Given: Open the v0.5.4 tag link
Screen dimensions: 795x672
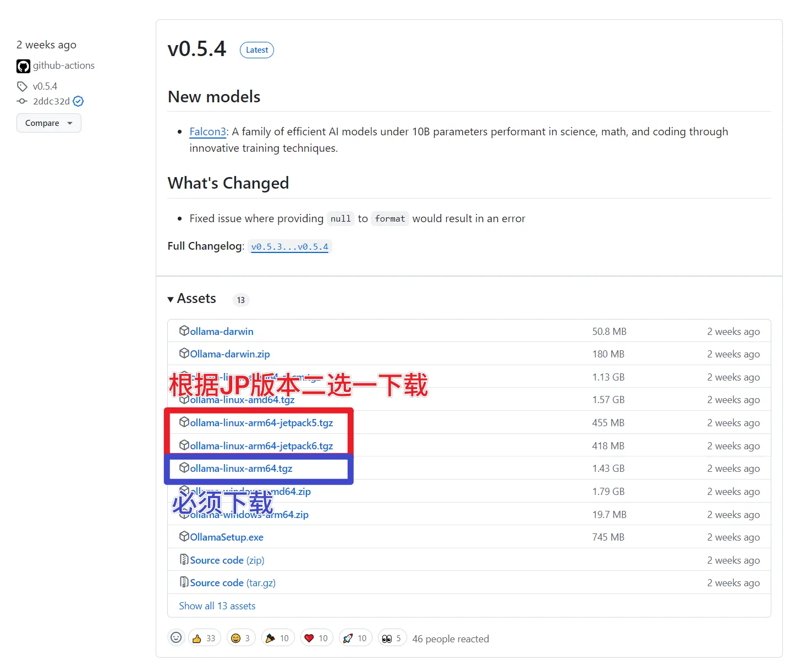Looking at the screenshot, I should click(45, 86).
